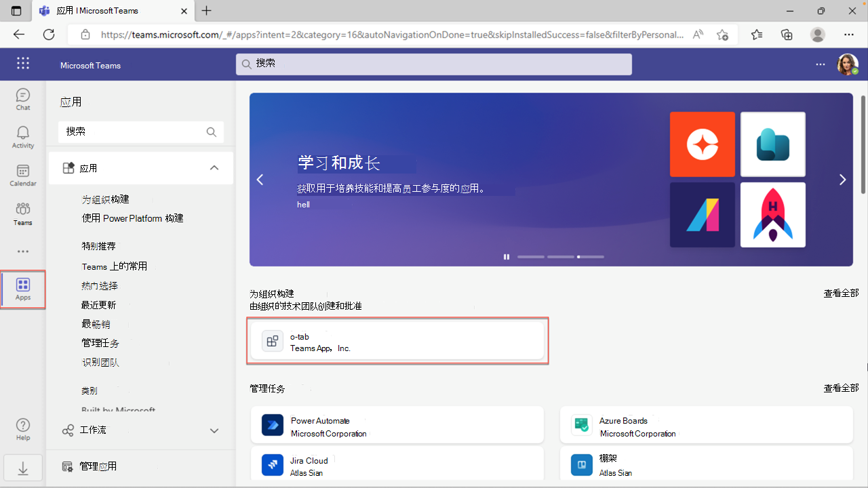
Task: Open a new browser tab
Action: coord(207,11)
